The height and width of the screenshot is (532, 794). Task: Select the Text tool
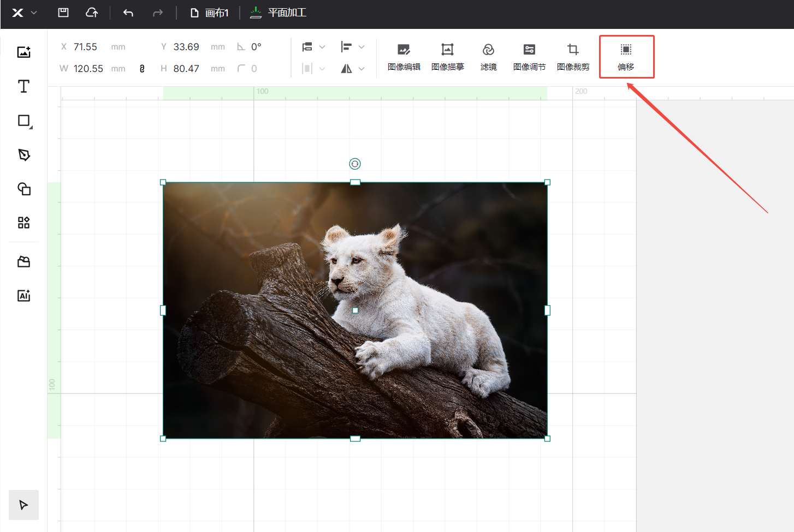[23, 86]
